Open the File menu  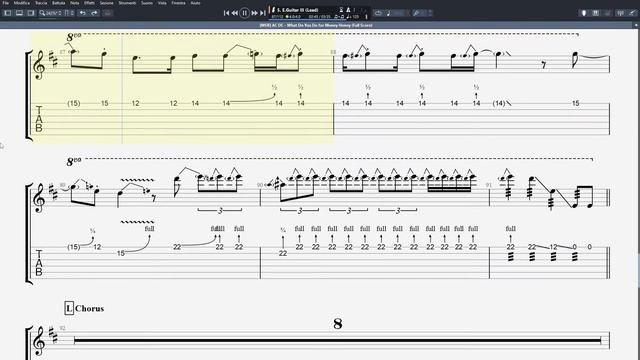(x=6, y=3)
